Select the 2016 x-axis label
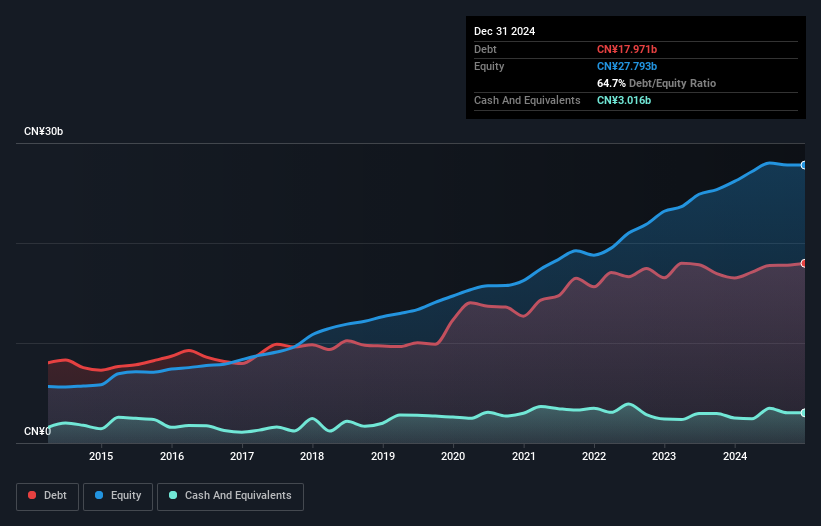821x526 pixels. click(172, 456)
